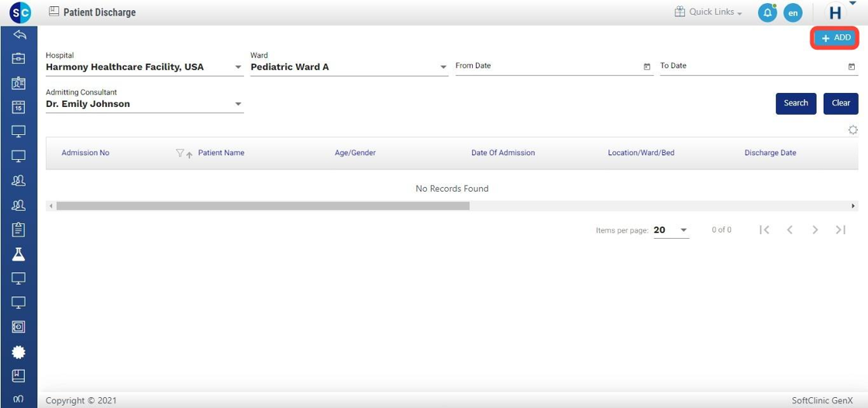Select the clipboard icon in the sidebar
Viewport: 868px width, 408px height.
pyautogui.click(x=19, y=230)
